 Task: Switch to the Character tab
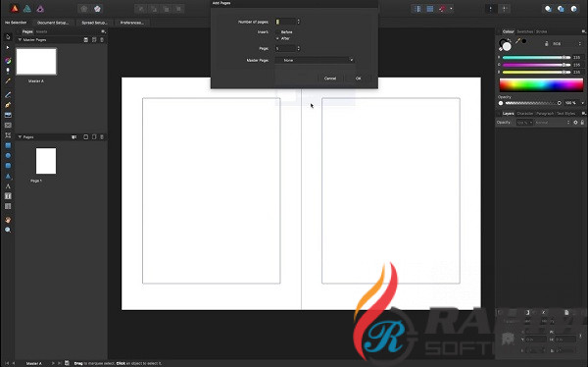tap(524, 114)
